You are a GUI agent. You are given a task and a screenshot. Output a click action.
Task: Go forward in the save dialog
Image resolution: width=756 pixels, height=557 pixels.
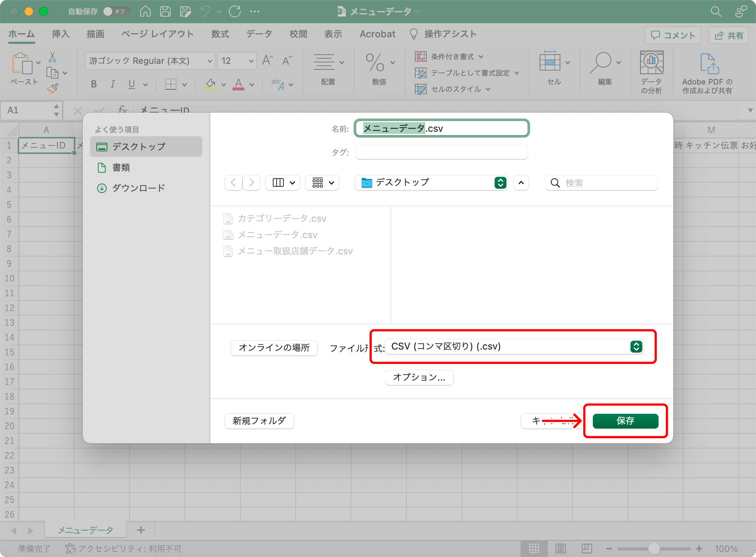pos(252,183)
